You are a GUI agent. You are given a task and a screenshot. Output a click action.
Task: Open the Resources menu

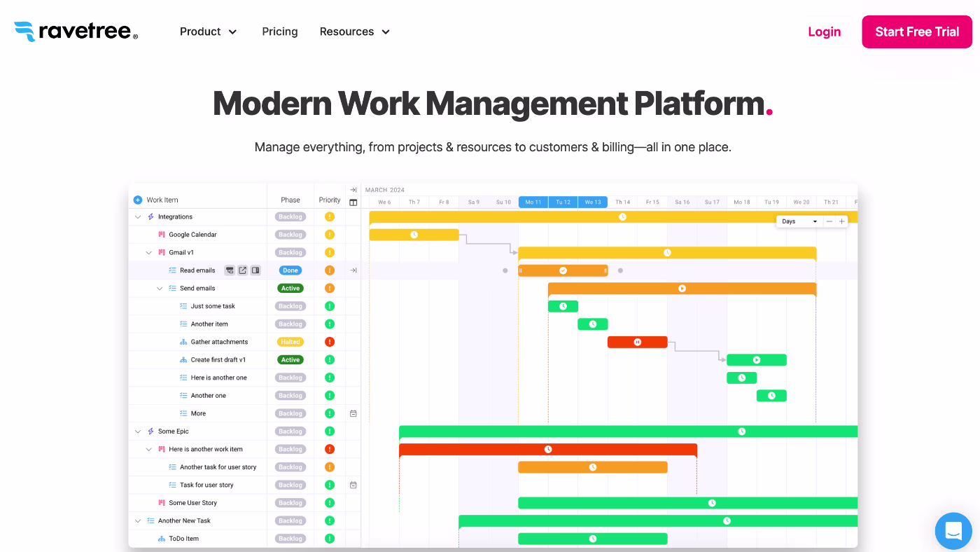pos(354,32)
